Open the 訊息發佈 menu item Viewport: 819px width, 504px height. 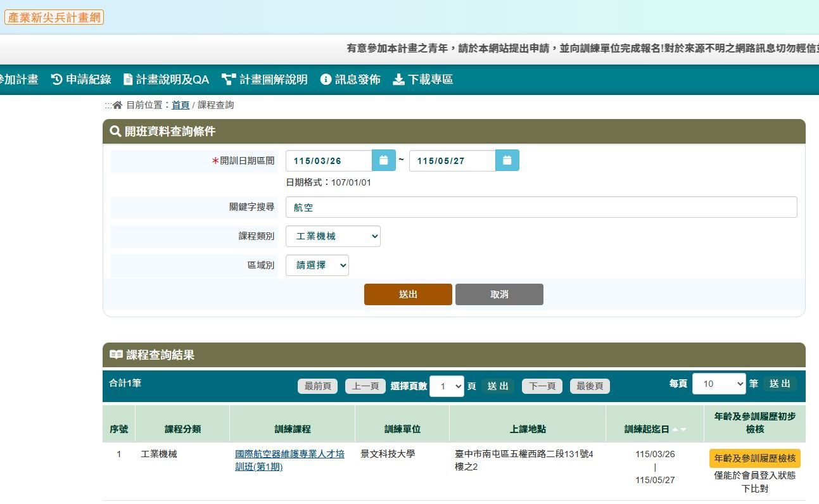point(350,79)
